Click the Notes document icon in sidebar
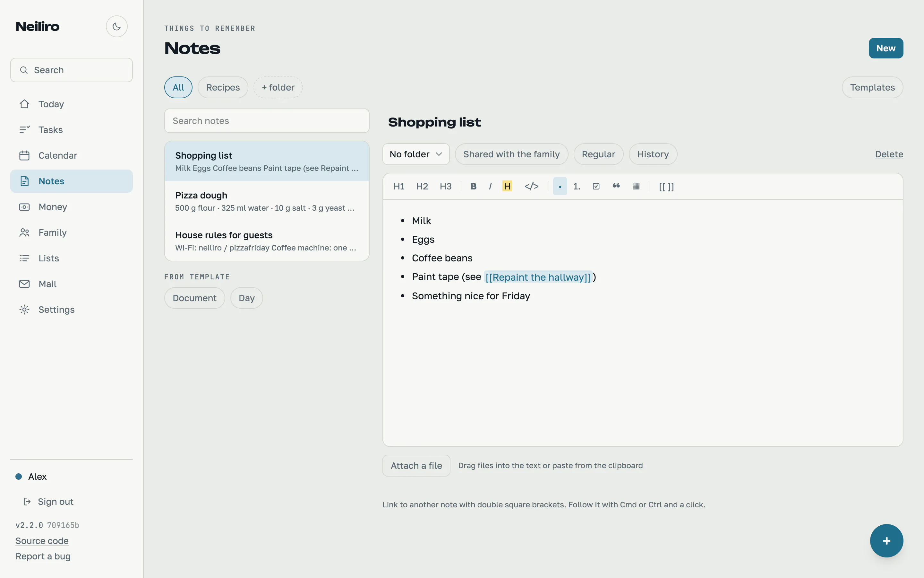The width and height of the screenshot is (924, 578). (x=24, y=181)
